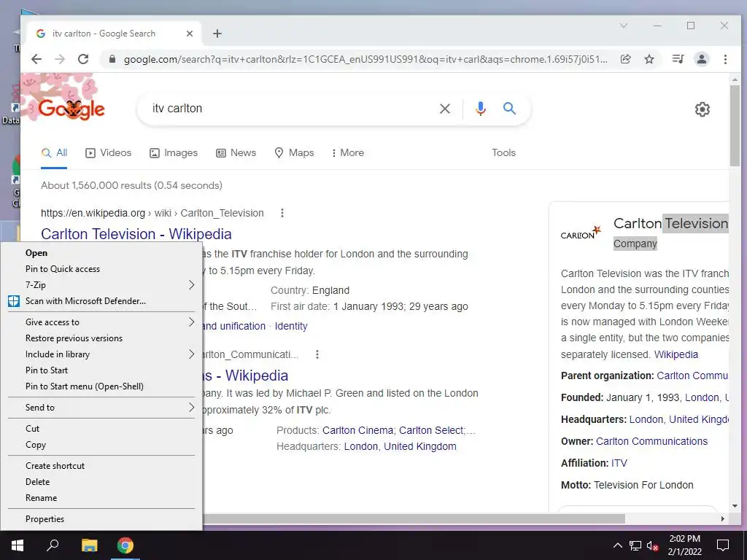The image size is (747, 560).
Task: Go back with Chrome's back arrow
Action: [36, 59]
